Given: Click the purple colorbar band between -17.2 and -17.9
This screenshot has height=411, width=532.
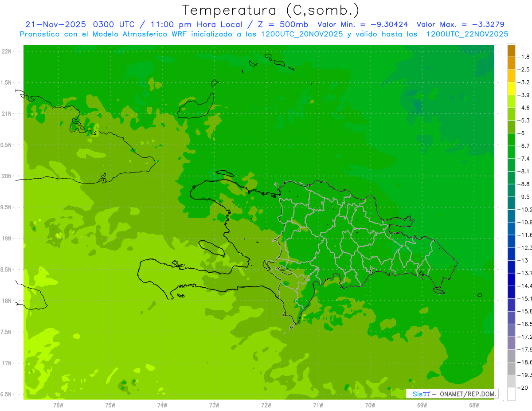Looking at the screenshot, I should pos(511,343).
